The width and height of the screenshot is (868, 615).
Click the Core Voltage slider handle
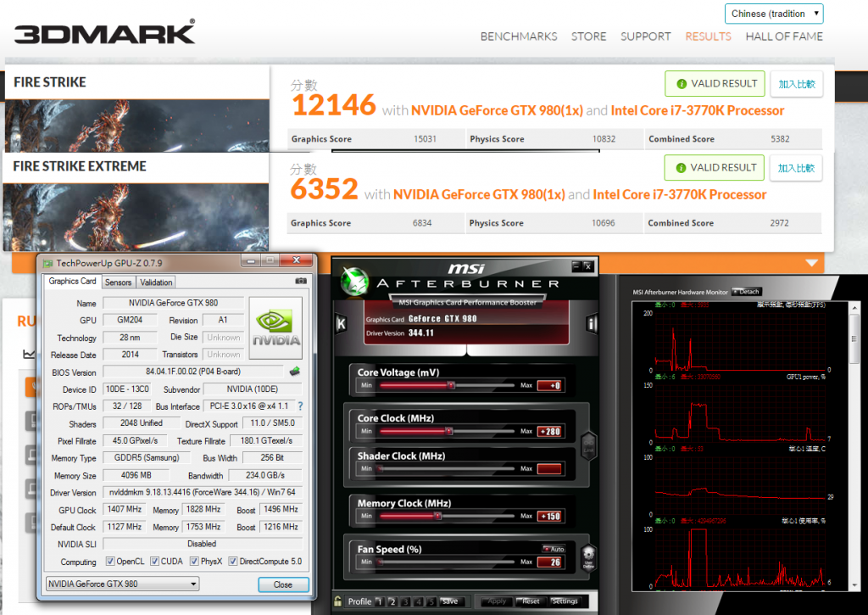451,385
